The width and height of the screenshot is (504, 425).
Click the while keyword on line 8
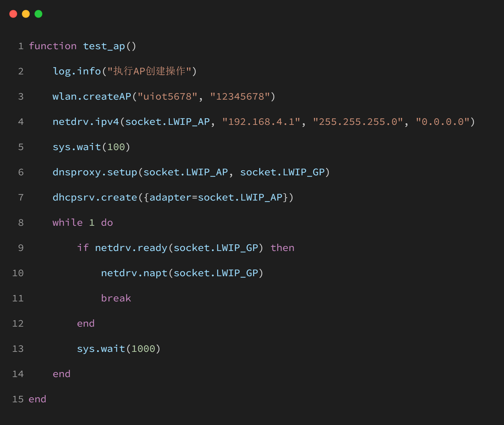coord(67,223)
